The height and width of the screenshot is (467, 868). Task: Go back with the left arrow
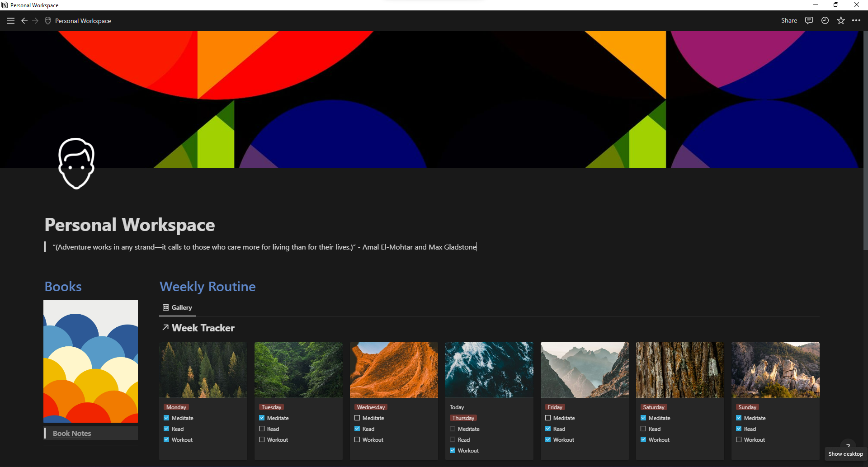[x=24, y=21]
